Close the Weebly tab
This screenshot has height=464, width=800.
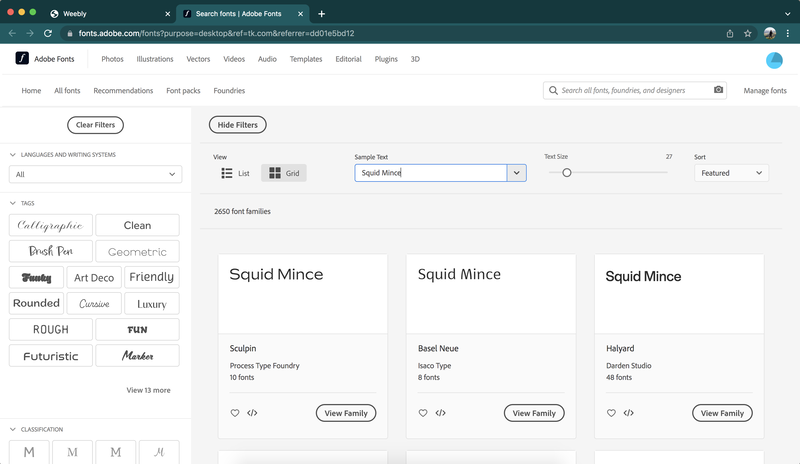[167, 14]
